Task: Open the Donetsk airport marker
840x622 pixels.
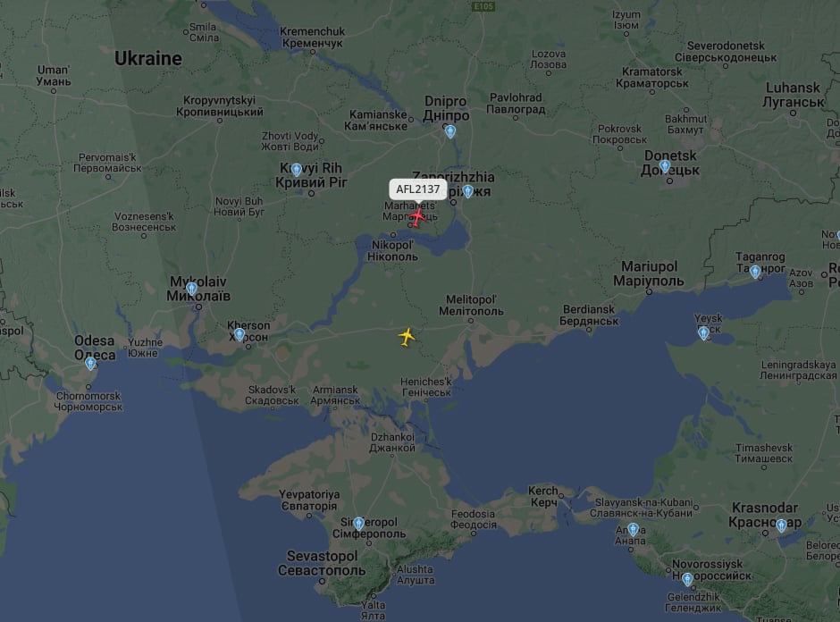Action: coord(665,166)
